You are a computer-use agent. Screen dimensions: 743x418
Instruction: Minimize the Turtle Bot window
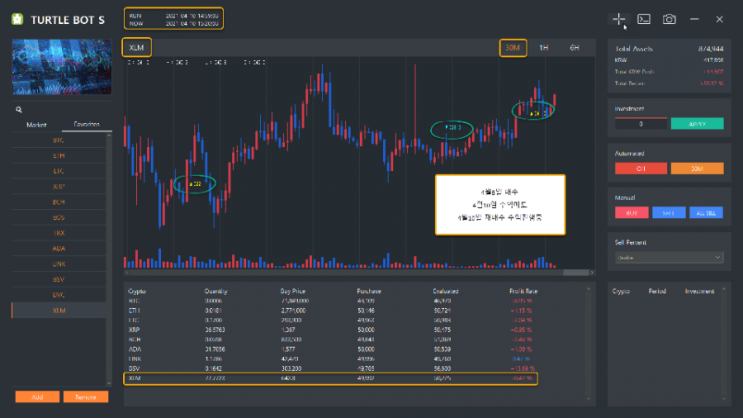pos(694,19)
